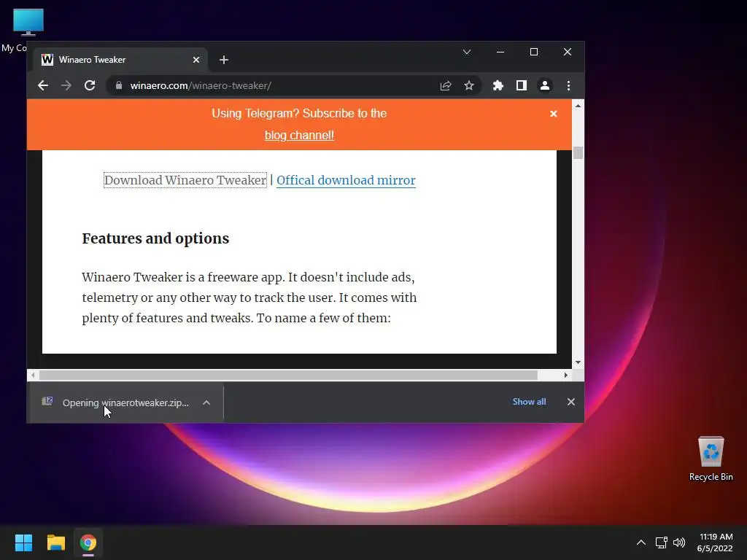The image size is (747, 560).
Task: Click the forward navigation arrow
Action: coord(66,86)
